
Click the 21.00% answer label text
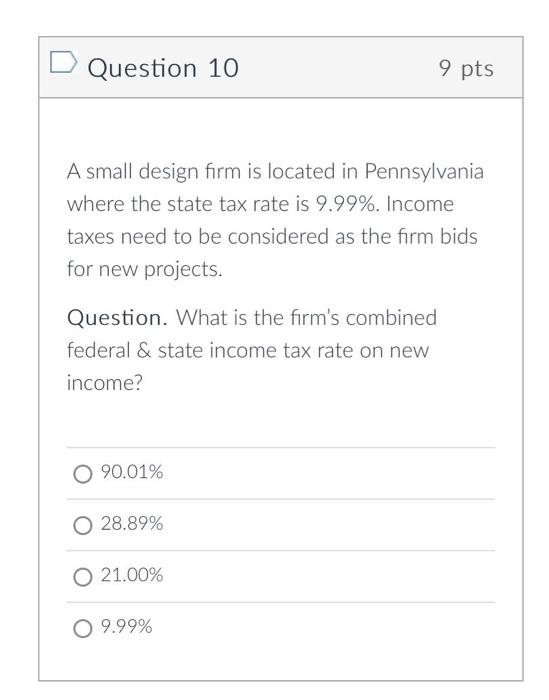(132, 575)
